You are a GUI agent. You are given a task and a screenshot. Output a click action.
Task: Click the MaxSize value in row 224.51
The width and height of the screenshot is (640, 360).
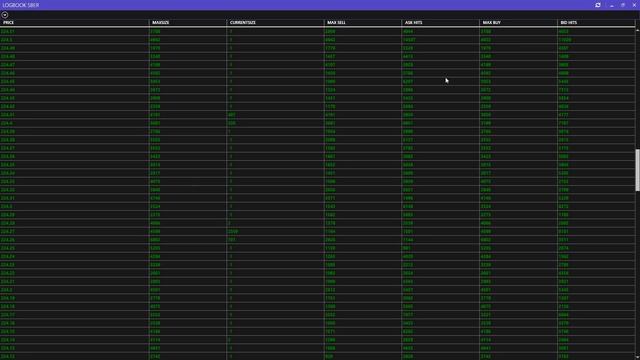point(155,31)
